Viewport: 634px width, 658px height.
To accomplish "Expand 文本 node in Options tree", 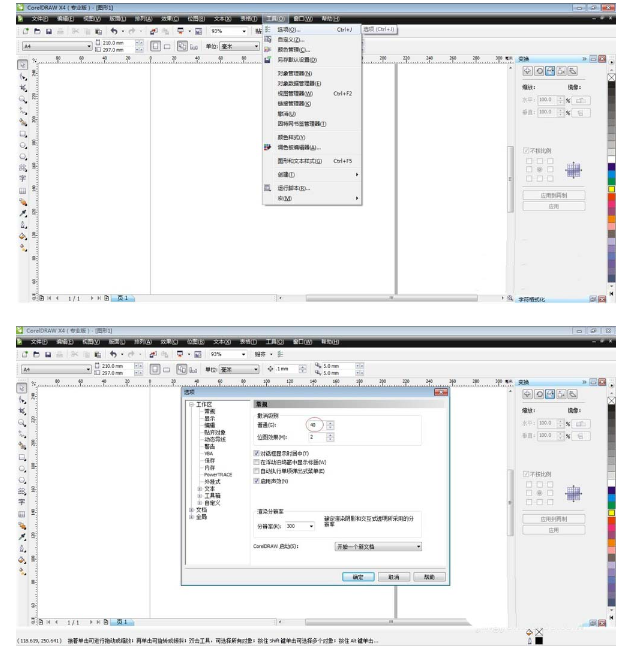I will (x=200, y=489).
